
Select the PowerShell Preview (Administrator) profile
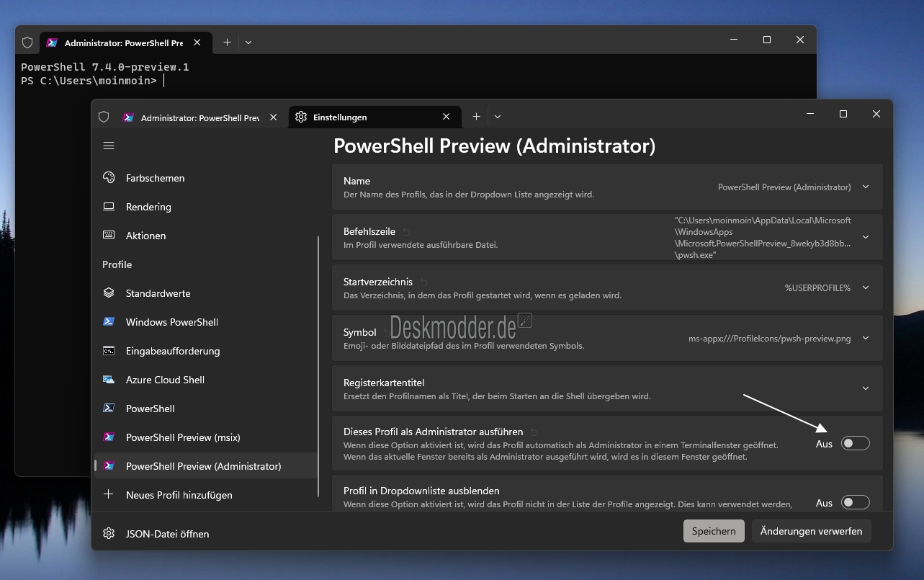pyautogui.click(x=206, y=466)
